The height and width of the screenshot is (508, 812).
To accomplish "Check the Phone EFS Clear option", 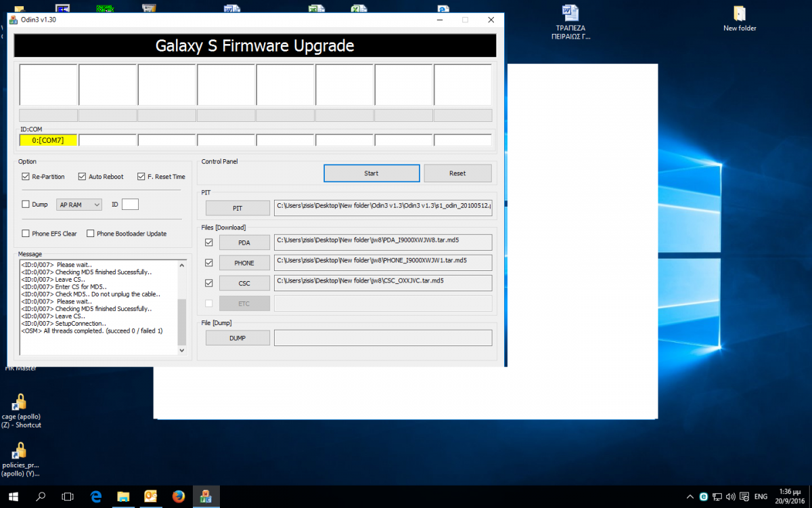I will pos(26,234).
